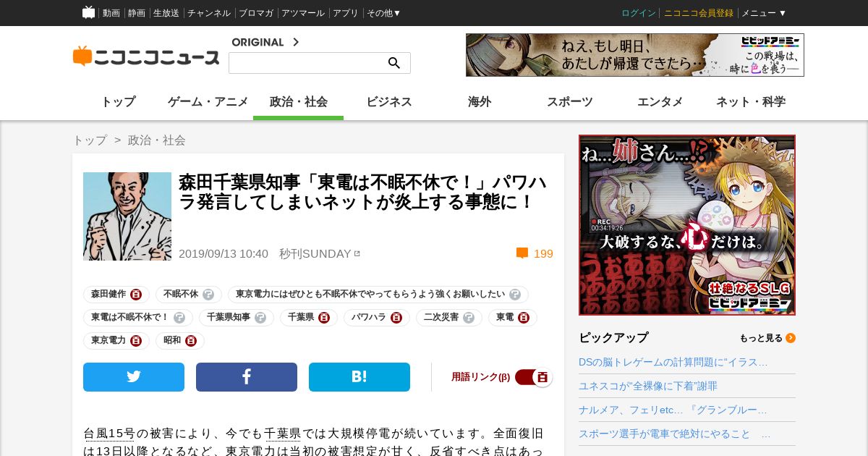Open pickup story ユネスコが全裸像に下着謝罪

648,386
